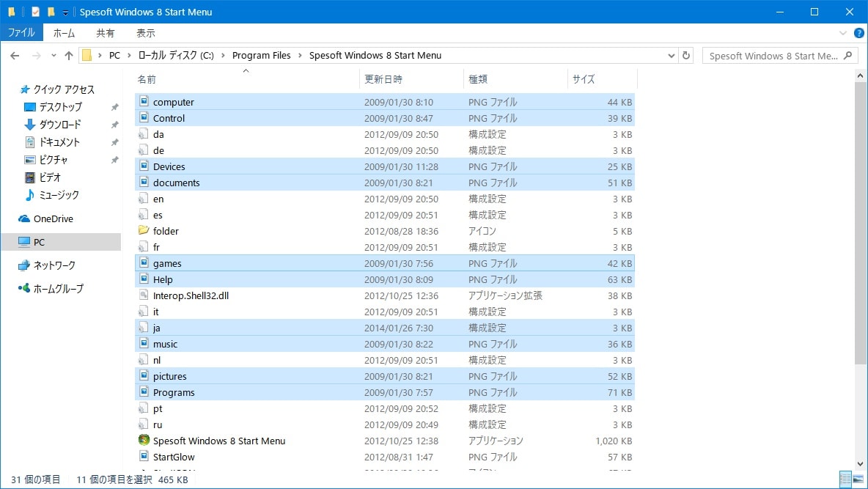Screen dimensions: 868x489
Task: Click the Programs PNG file icon
Action: click(144, 391)
